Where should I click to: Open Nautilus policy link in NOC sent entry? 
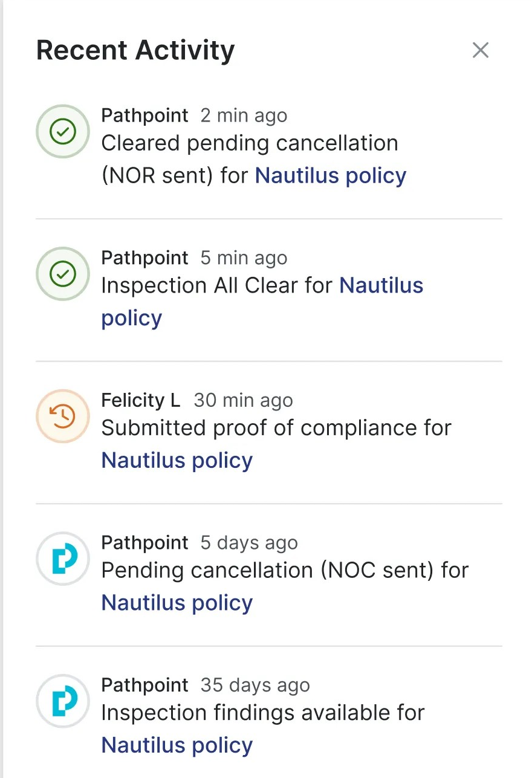(177, 603)
